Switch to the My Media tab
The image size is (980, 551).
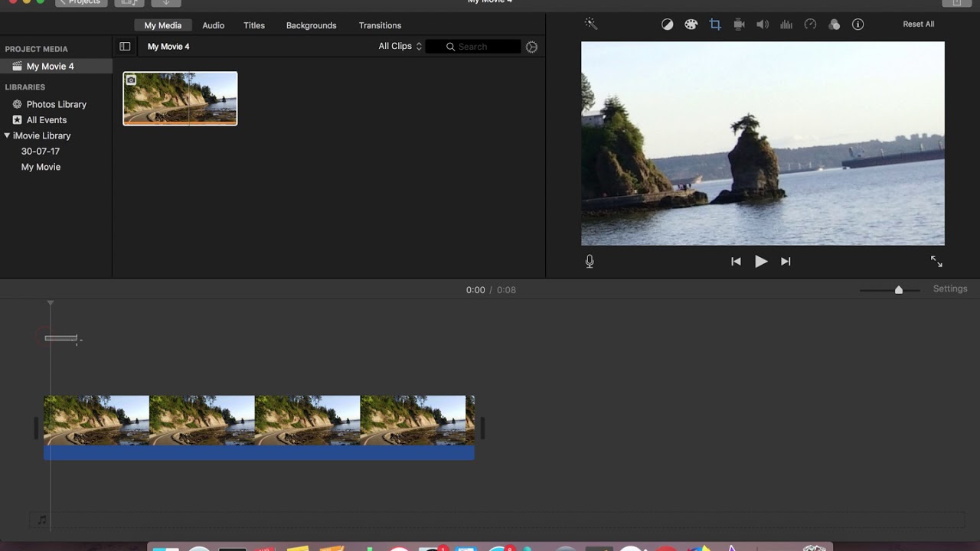pyautogui.click(x=163, y=25)
